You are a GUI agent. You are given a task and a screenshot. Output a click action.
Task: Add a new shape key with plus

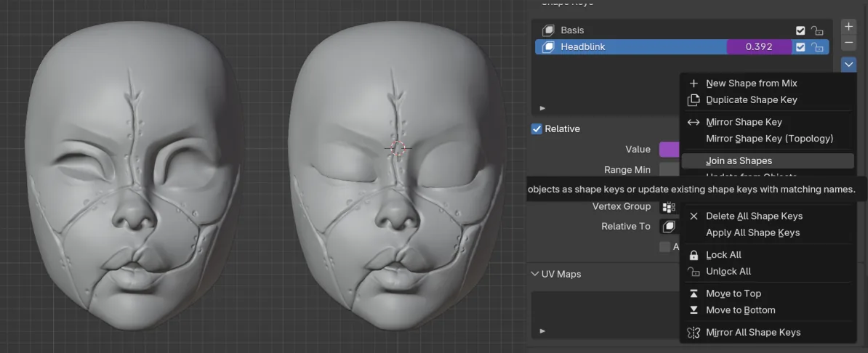click(x=848, y=27)
